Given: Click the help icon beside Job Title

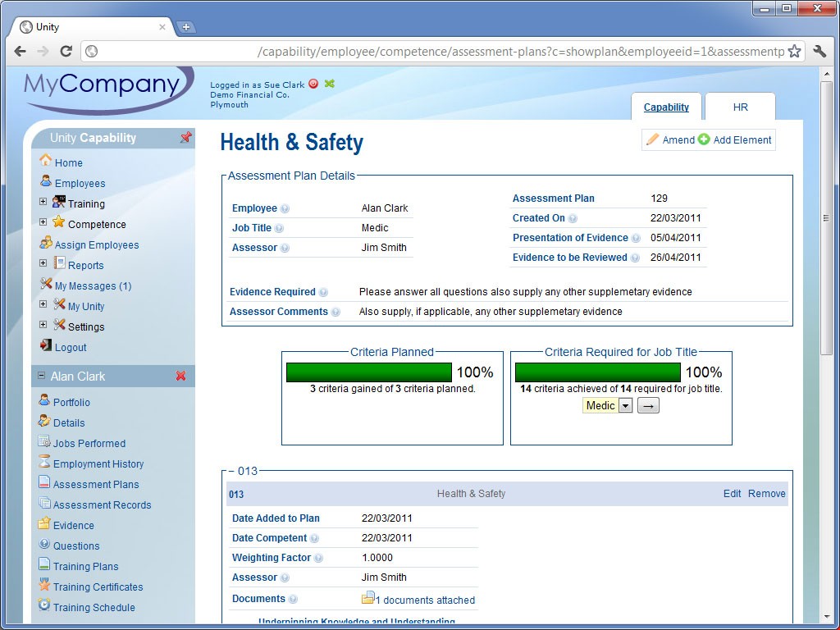Looking at the screenshot, I should [279, 228].
